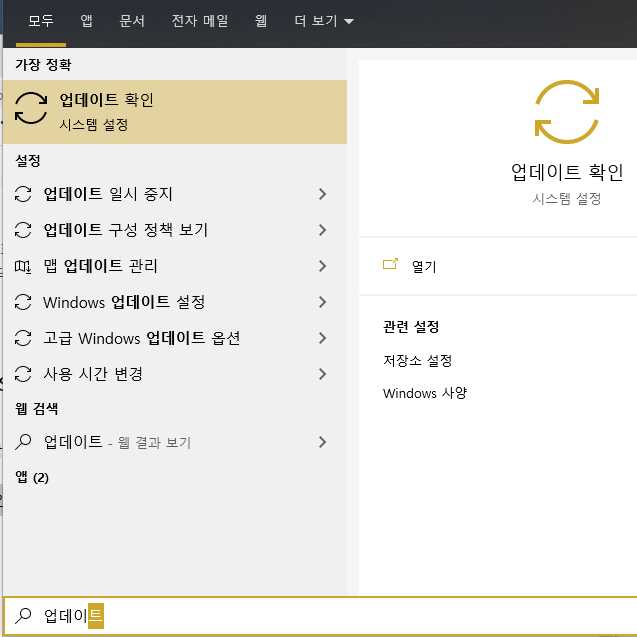Image resolution: width=637 pixels, height=637 pixels.
Task: Switch to the 전자 메일 filter tab
Action: (x=199, y=21)
